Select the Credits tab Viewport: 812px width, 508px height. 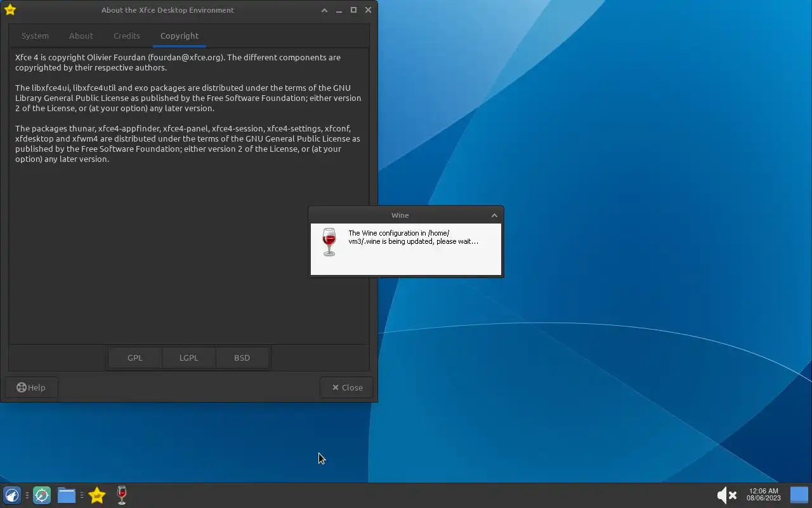click(x=127, y=36)
